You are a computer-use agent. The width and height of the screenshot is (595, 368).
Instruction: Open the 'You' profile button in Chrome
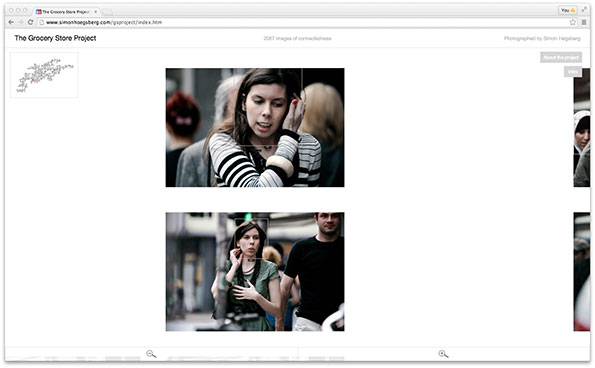click(x=568, y=10)
